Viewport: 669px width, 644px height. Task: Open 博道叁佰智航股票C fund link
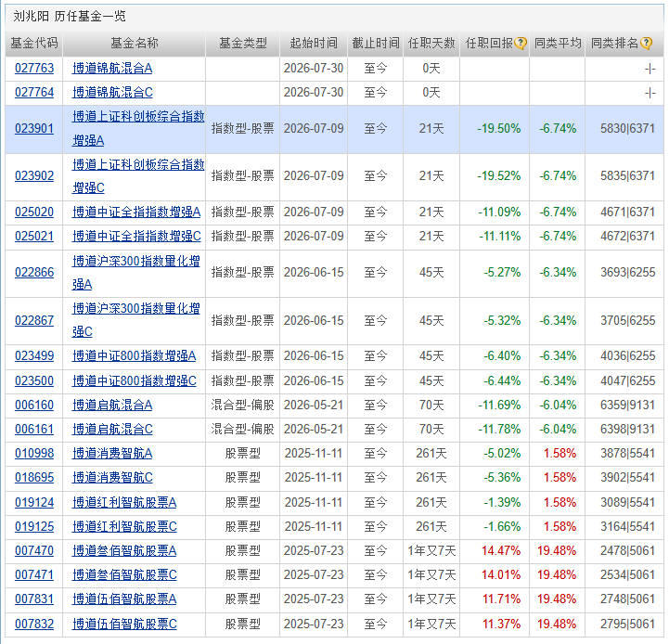(x=124, y=575)
